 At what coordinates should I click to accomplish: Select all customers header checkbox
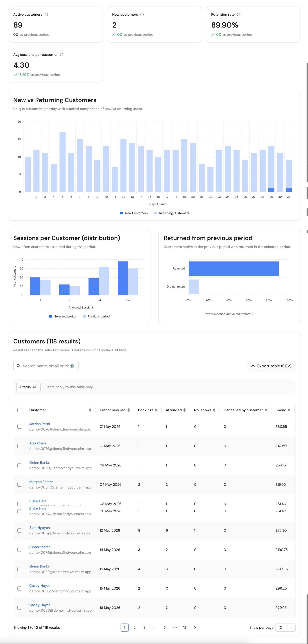tap(19, 410)
